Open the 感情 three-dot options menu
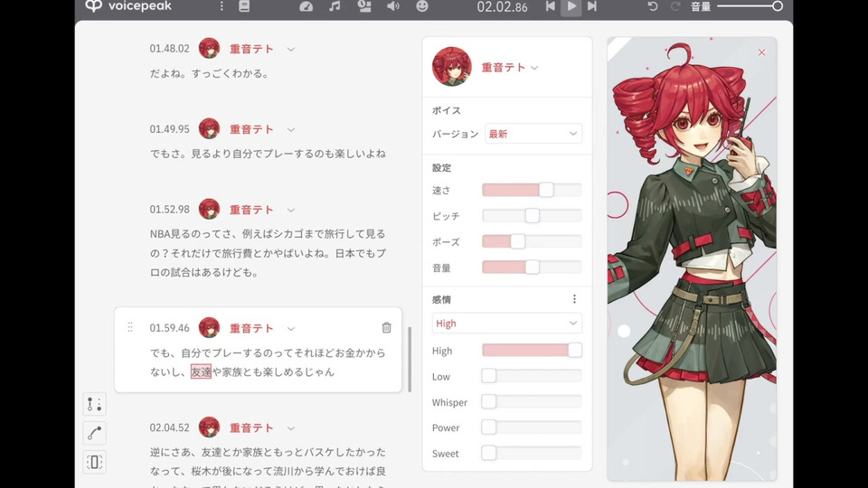 pos(574,299)
